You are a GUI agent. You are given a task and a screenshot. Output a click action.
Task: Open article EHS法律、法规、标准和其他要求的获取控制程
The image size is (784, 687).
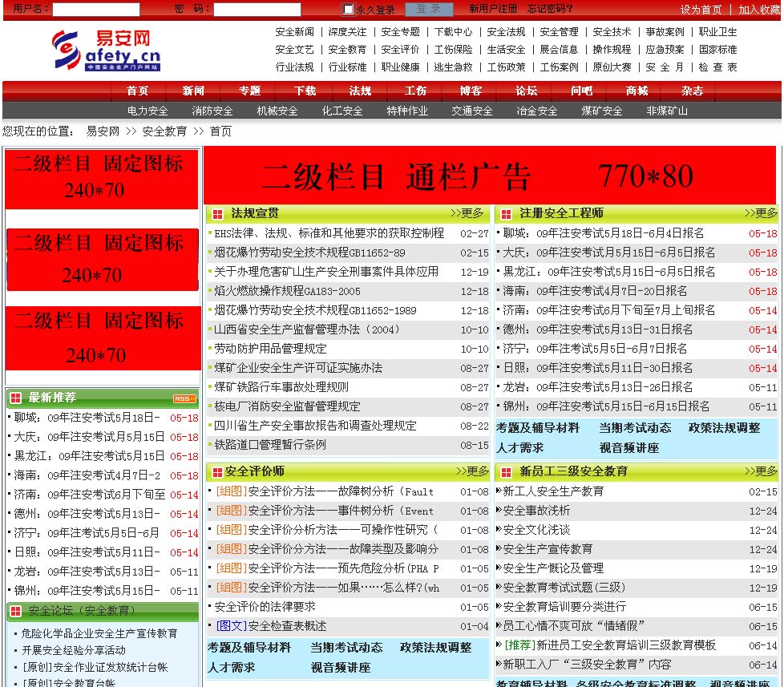329,233
